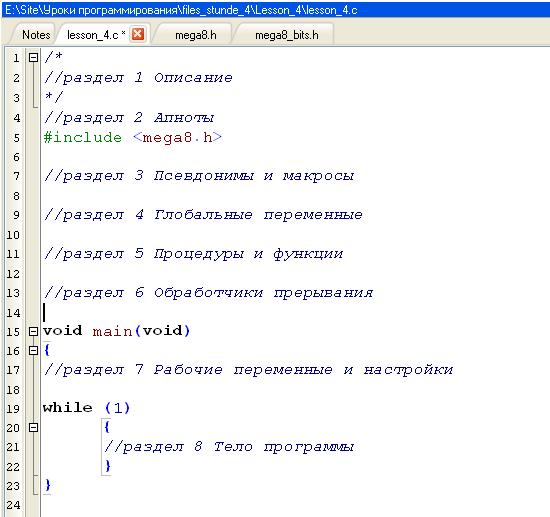Close the lesson_4.c tab
The height and width of the screenshot is (517, 550).
pyautogui.click(x=138, y=34)
